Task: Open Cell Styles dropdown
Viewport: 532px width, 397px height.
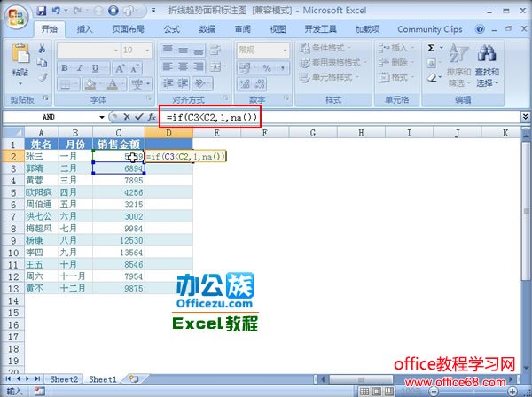Action: [x=329, y=77]
